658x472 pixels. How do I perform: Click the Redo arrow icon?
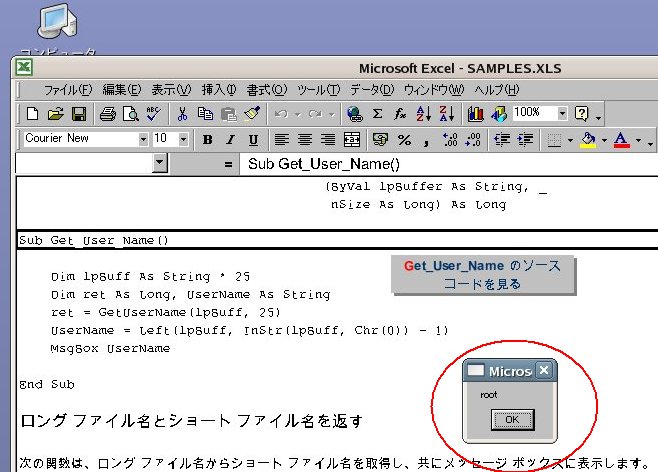click(315, 114)
